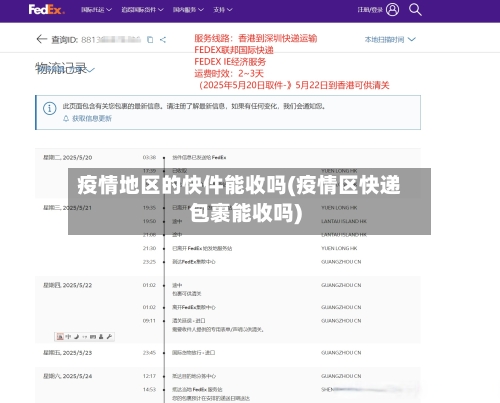
Task: Click the 12:17 time entry
Action: (149, 376)
